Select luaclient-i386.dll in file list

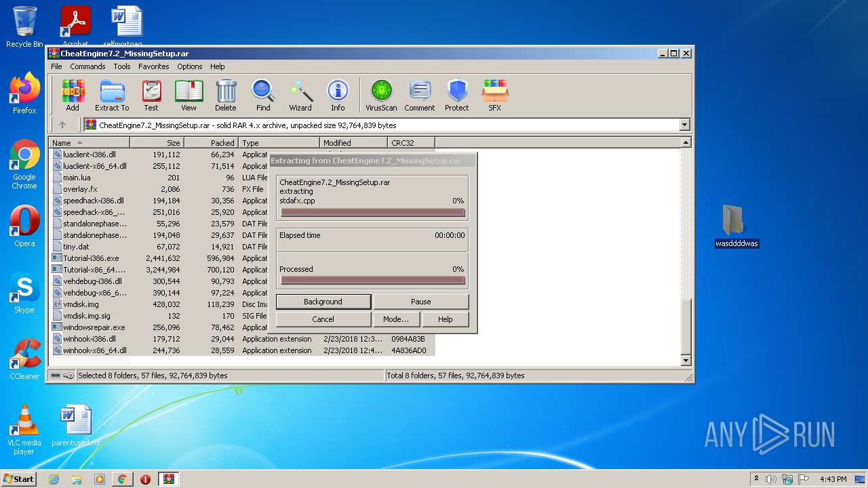coord(89,155)
